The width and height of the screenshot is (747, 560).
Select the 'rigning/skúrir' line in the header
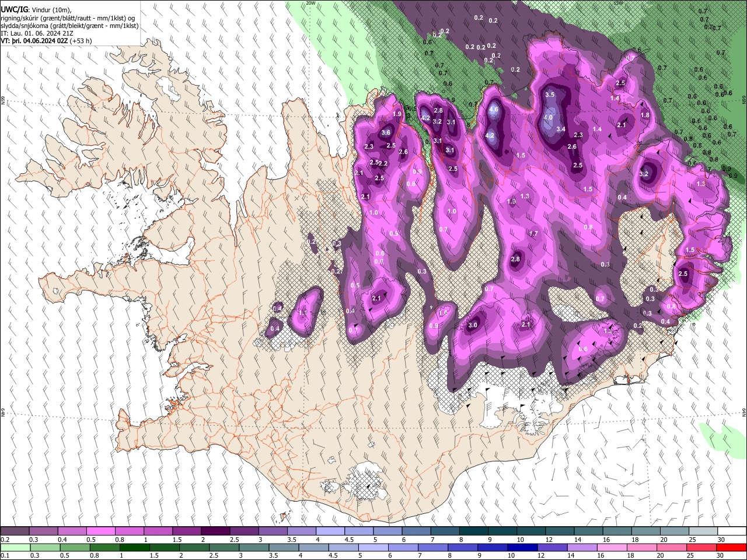pyautogui.click(x=68, y=18)
